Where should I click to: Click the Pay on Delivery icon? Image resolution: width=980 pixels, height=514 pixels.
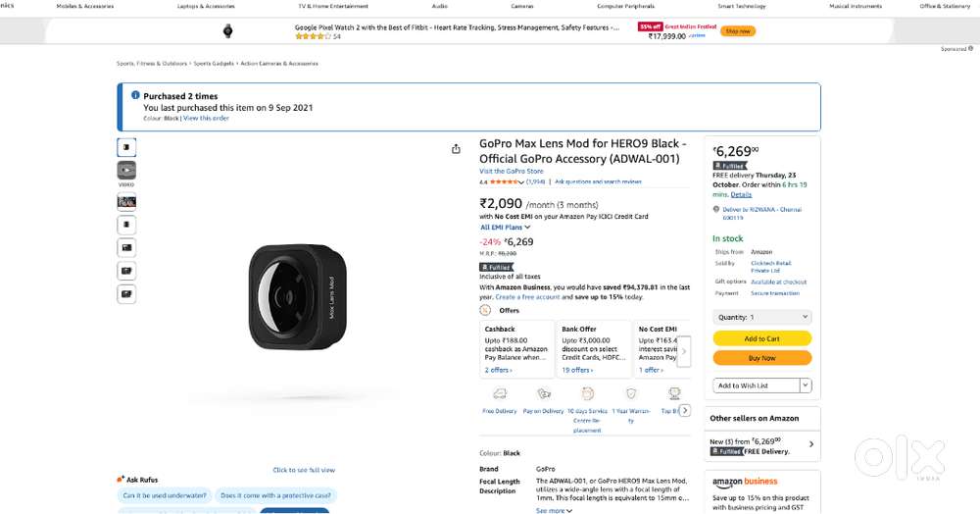click(x=543, y=393)
